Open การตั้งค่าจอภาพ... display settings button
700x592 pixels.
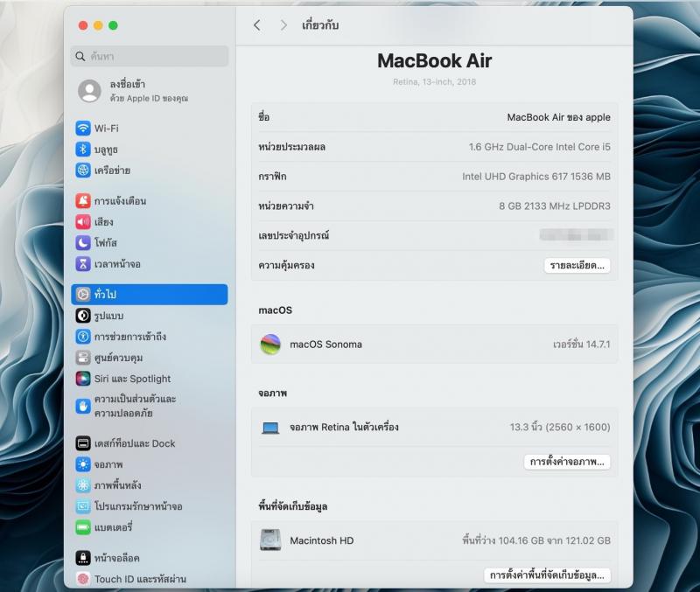tap(567, 462)
